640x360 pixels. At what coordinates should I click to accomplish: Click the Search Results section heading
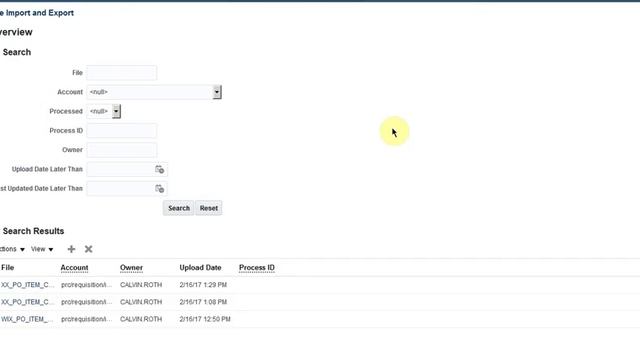pos(33,231)
